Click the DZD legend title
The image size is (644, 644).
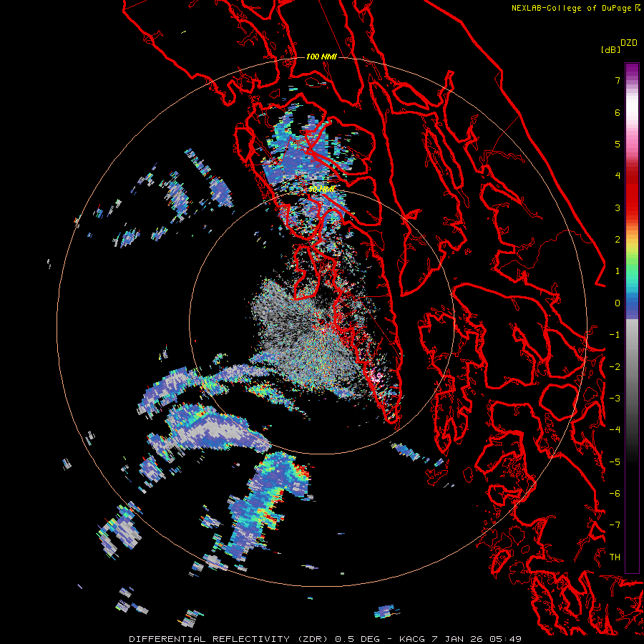tap(628, 43)
